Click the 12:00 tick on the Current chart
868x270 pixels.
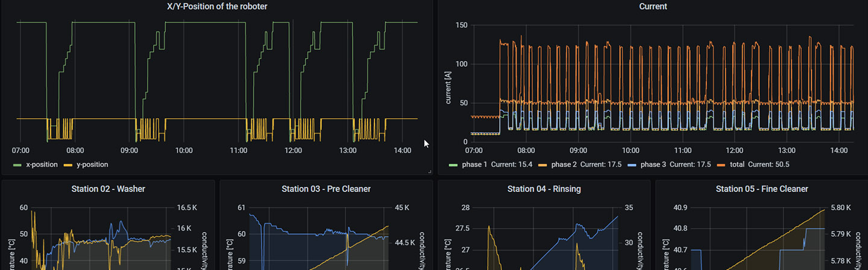pos(734,151)
